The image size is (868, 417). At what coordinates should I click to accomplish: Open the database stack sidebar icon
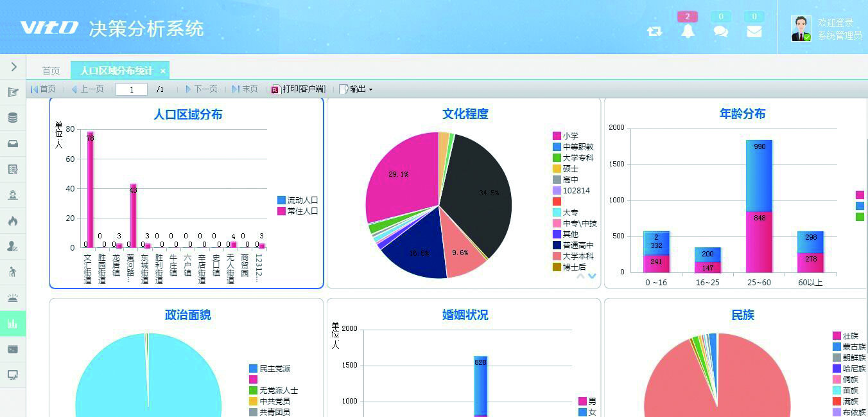click(x=13, y=118)
